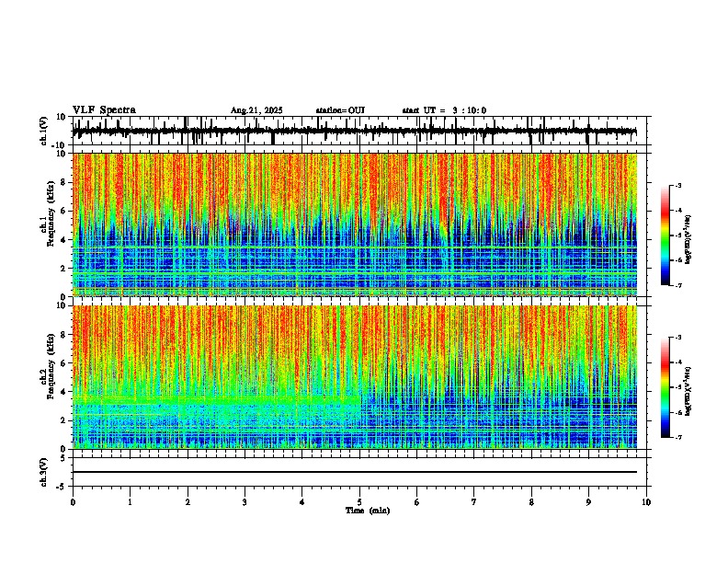Click the "10" tick on the time axis

click(x=646, y=502)
